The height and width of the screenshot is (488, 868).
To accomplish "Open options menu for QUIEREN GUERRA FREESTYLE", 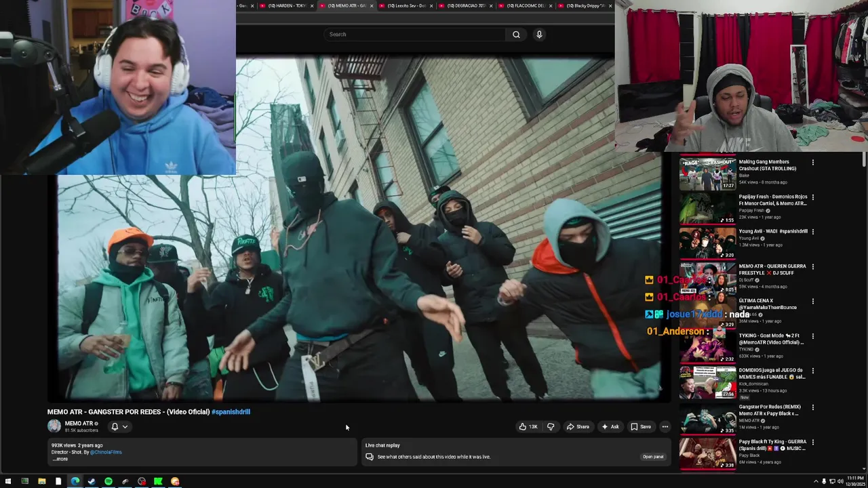I will [813, 266].
